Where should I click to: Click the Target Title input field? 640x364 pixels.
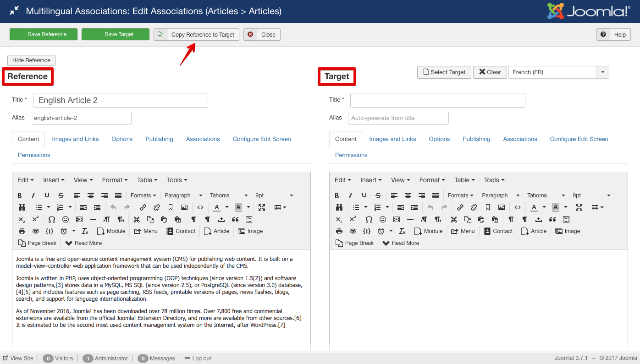437,100
